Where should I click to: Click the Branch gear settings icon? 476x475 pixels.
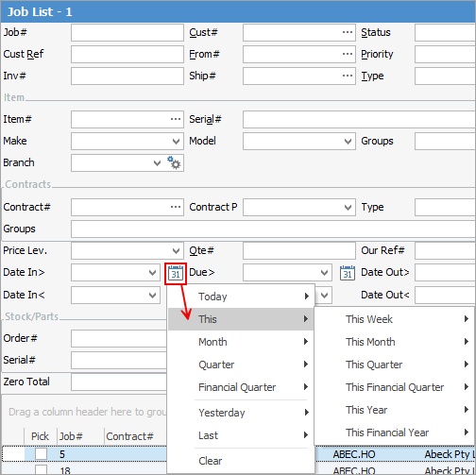click(174, 162)
